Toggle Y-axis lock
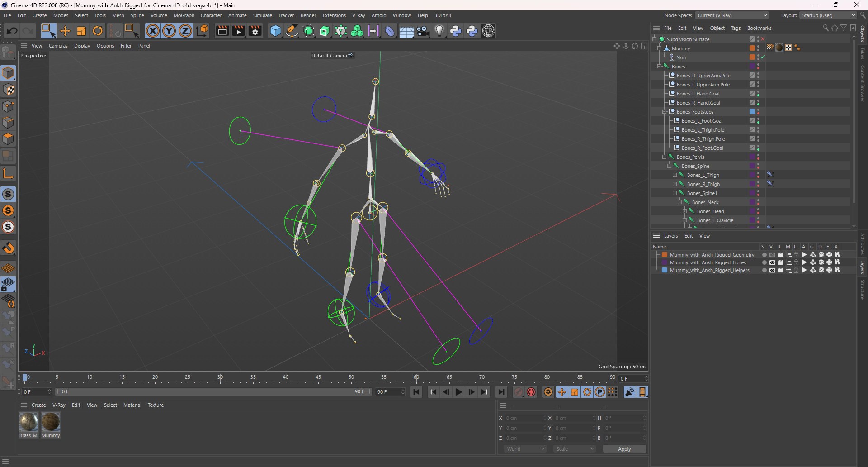This screenshot has height=467, width=868. 169,31
